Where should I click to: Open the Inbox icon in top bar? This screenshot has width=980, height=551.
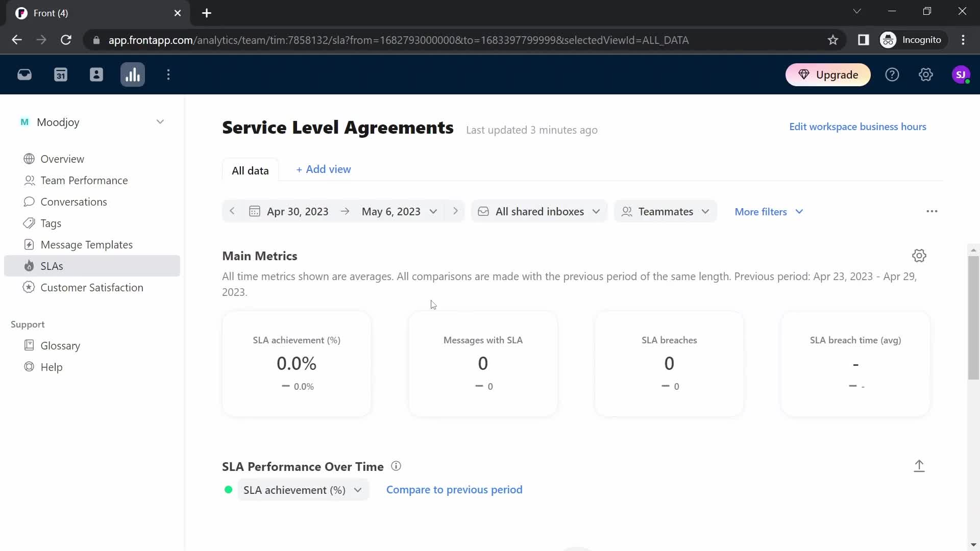tap(24, 75)
